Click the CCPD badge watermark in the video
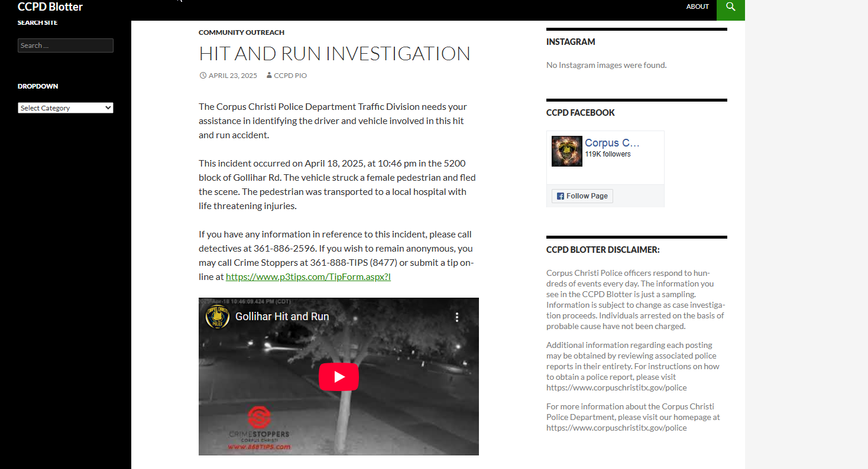868x469 pixels. (217, 317)
